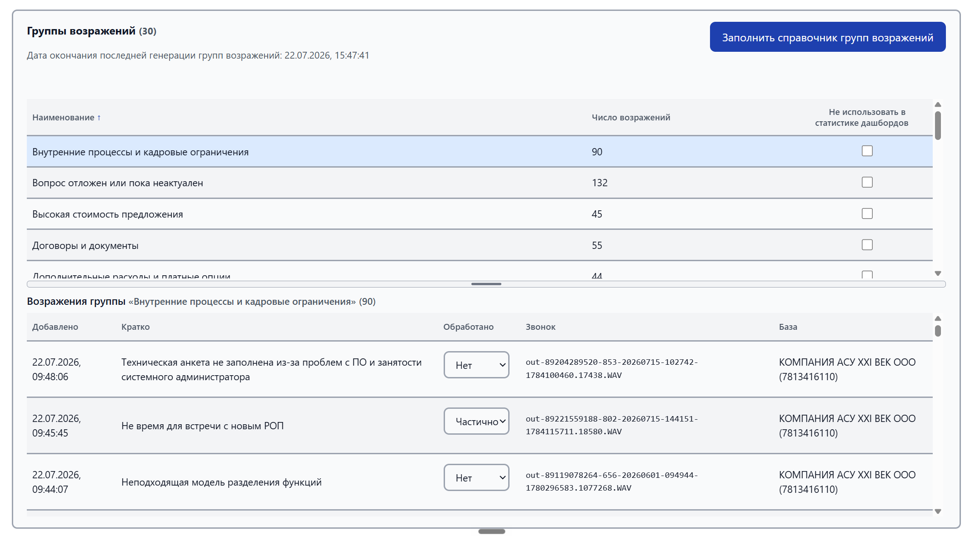The width and height of the screenshot is (980, 536).
Task: Click the lower table scroll-up arrow
Action: 938,318
